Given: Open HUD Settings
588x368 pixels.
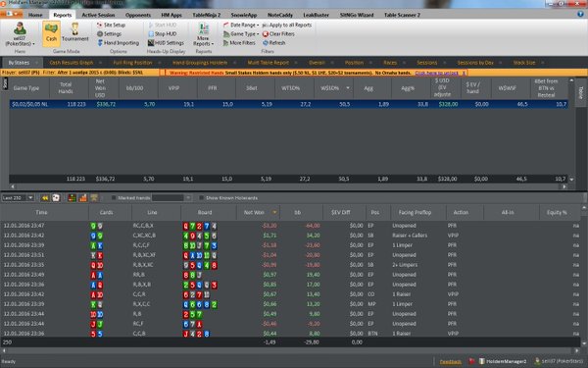Looking at the screenshot, I should [166, 43].
